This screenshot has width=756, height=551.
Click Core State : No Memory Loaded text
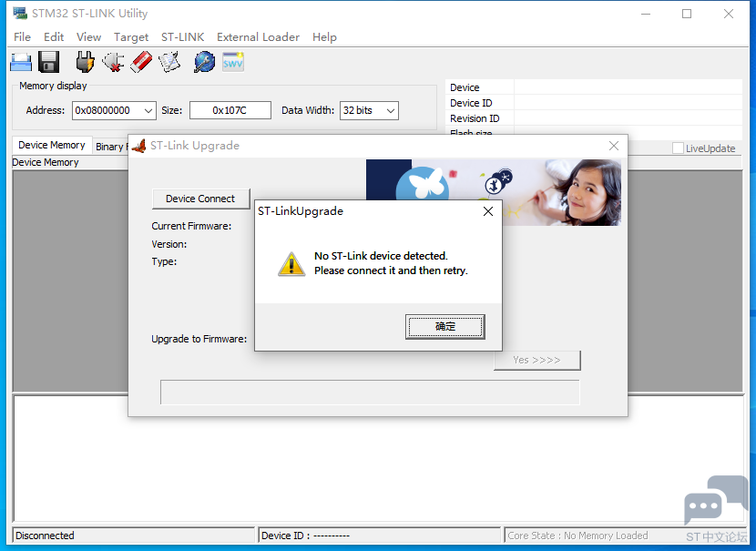(577, 536)
